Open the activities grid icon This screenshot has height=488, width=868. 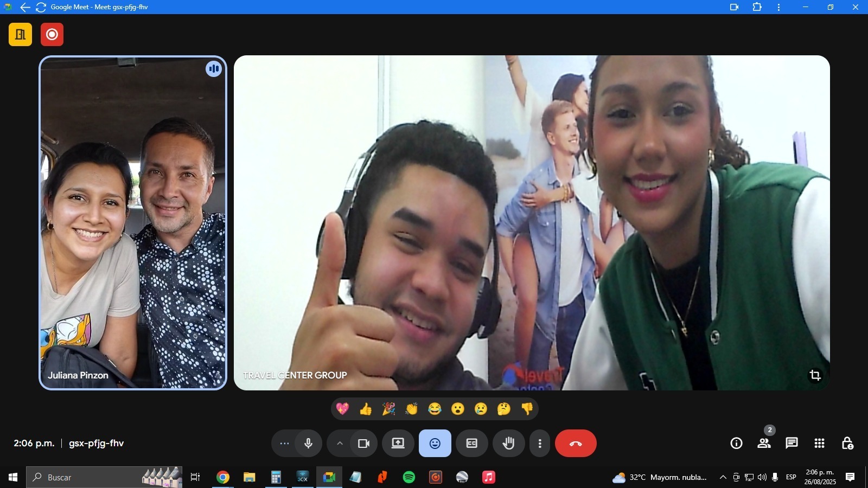point(819,444)
